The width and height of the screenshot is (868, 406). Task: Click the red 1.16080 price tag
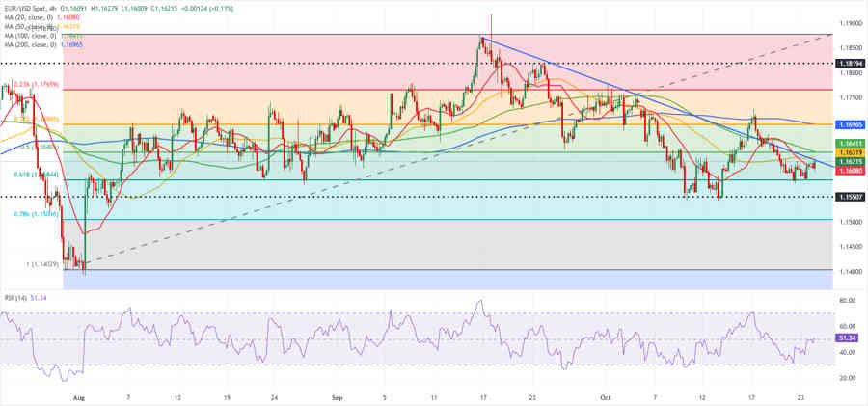850,171
